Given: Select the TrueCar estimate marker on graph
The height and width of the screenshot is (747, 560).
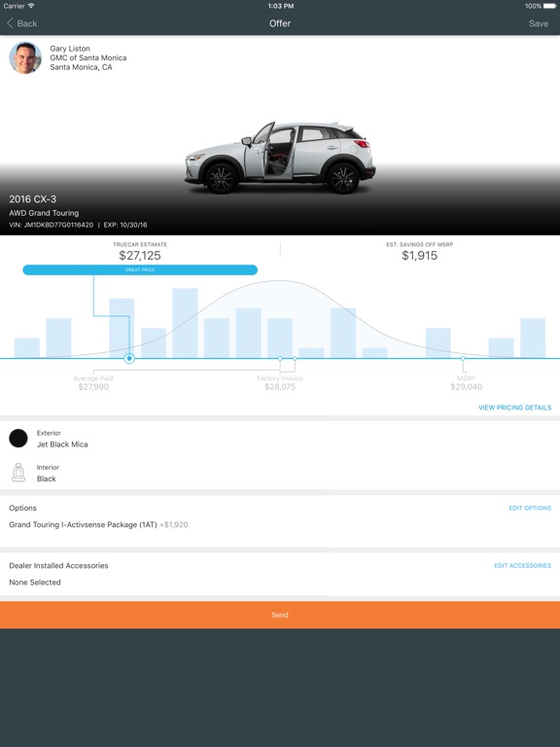Looking at the screenshot, I should coord(129,358).
